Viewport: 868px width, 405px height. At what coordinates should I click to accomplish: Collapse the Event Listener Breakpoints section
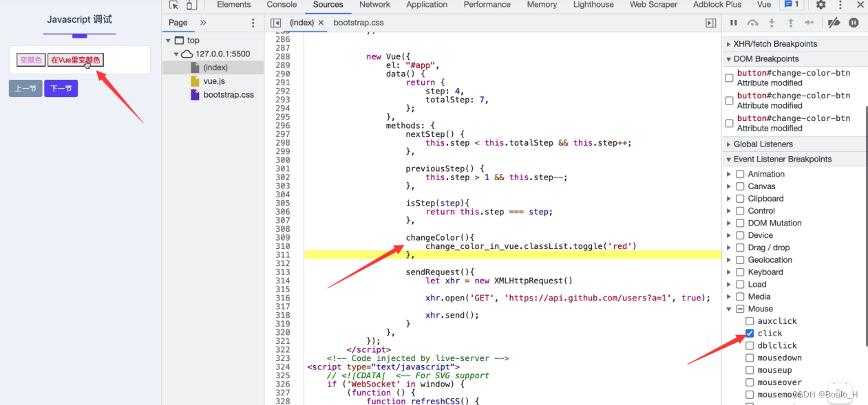[729, 160]
